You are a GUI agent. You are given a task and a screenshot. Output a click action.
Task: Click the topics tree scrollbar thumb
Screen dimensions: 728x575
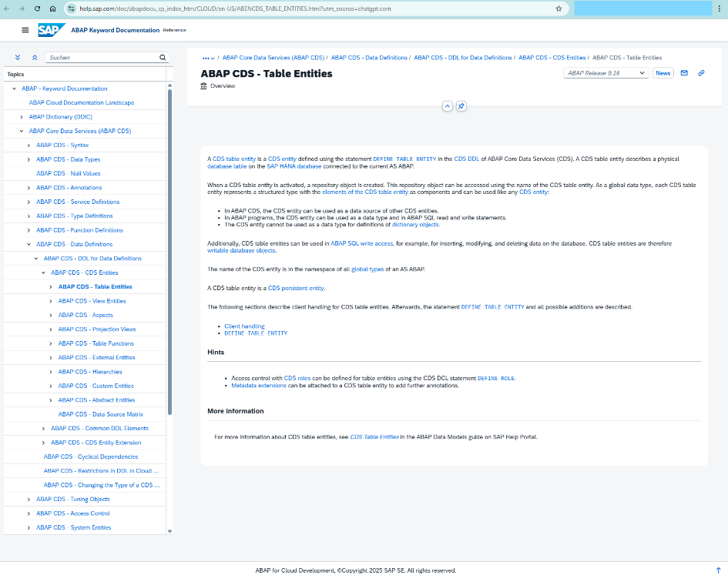tap(170, 251)
